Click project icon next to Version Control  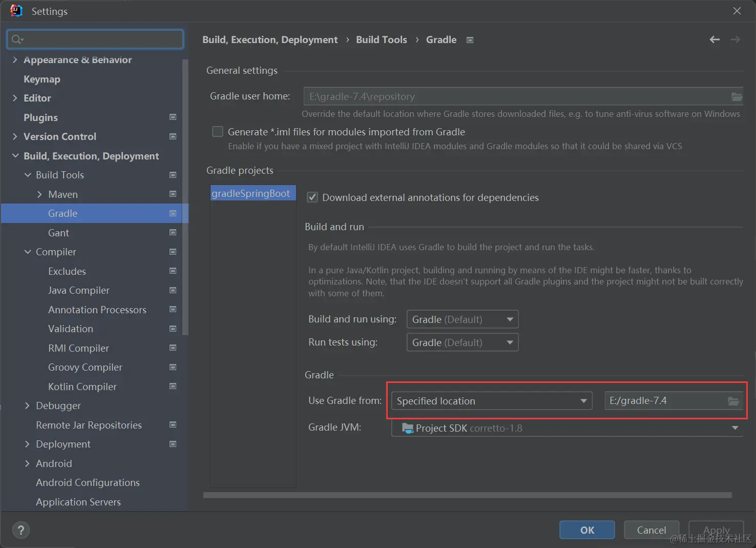pyautogui.click(x=173, y=136)
